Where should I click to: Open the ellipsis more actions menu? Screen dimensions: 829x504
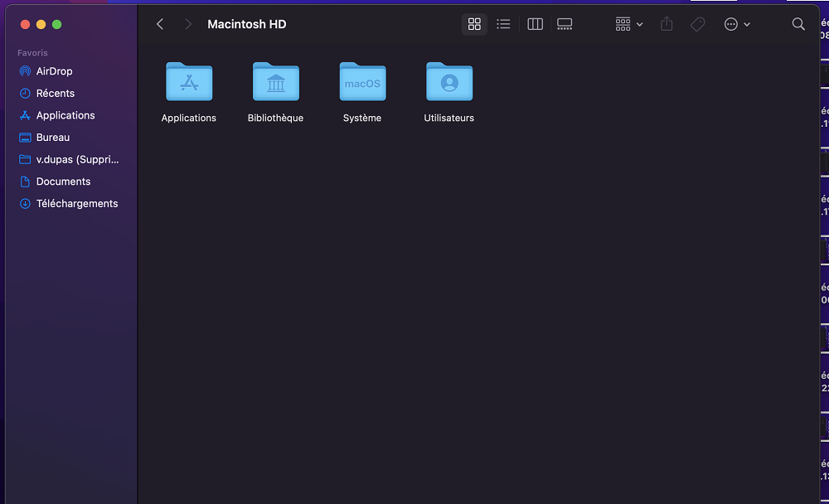click(737, 24)
